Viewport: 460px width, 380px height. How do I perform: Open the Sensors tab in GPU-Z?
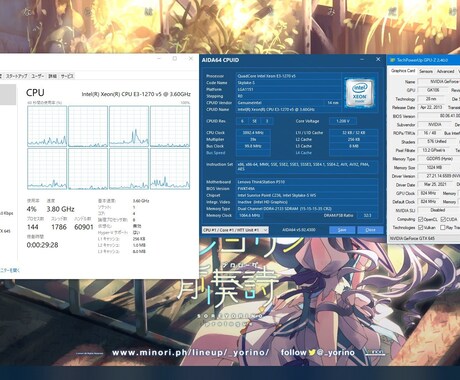click(426, 71)
